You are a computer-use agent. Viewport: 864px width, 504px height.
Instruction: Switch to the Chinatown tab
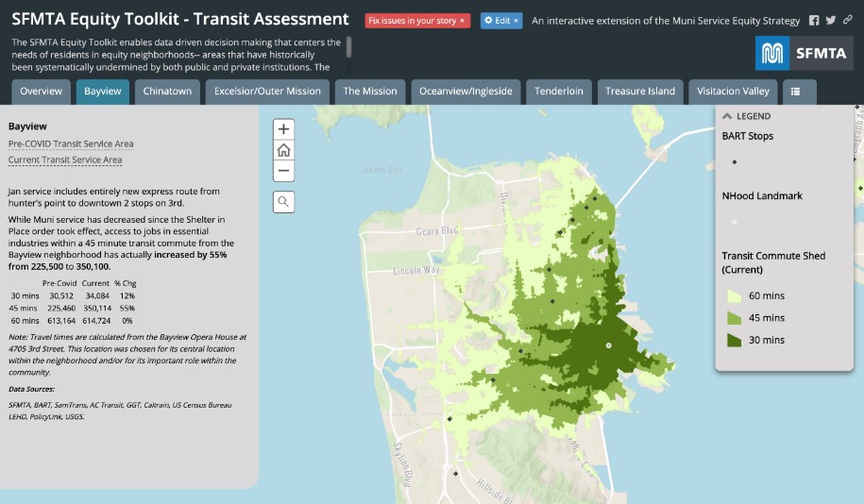(168, 92)
